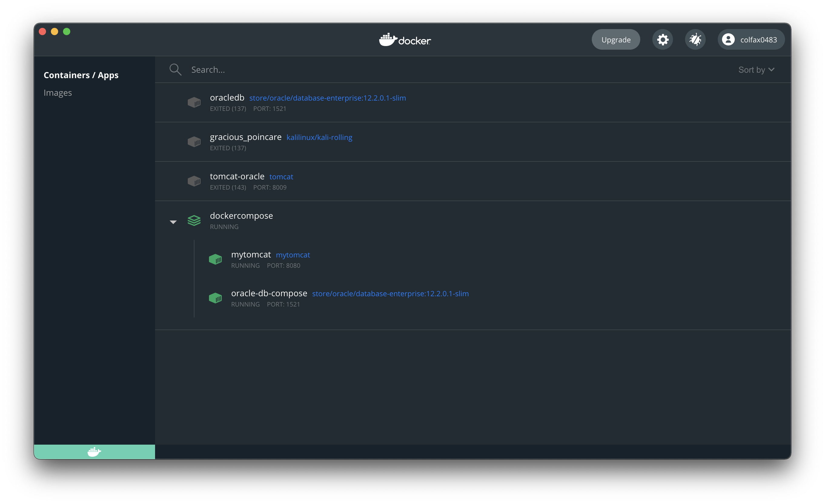825x504 pixels.
Task: Open the colfax0483 account menu
Action: (751, 39)
